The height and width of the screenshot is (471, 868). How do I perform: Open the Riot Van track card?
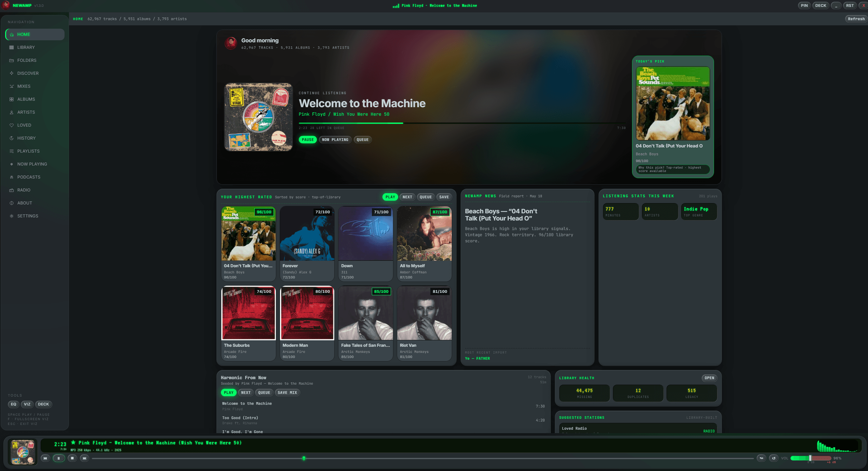pos(424,323)
